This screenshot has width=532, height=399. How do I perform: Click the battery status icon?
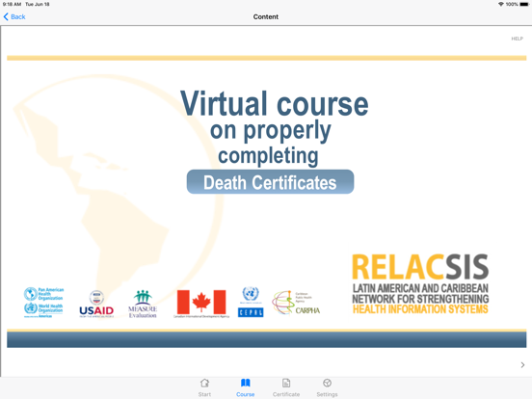click(x=524, y=4)
